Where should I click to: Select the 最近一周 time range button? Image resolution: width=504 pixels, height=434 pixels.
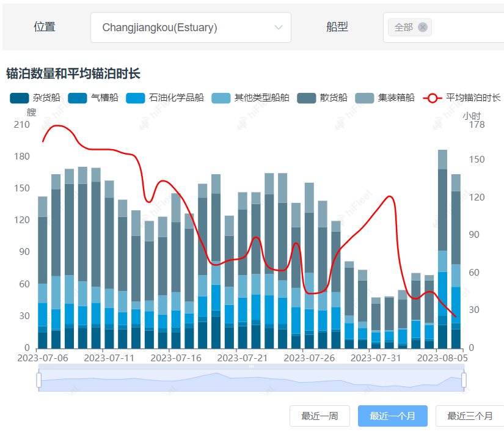pos(320,416)
